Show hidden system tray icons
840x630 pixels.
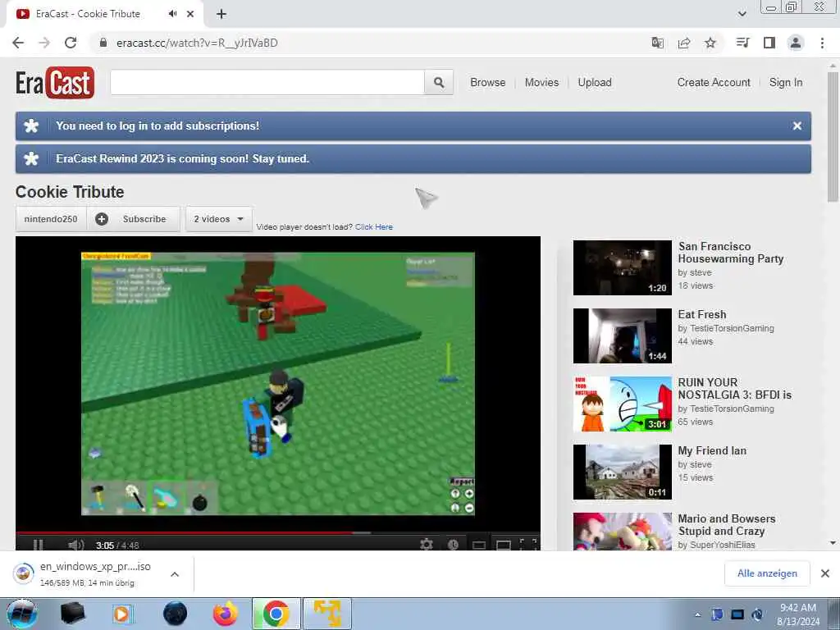697,614
